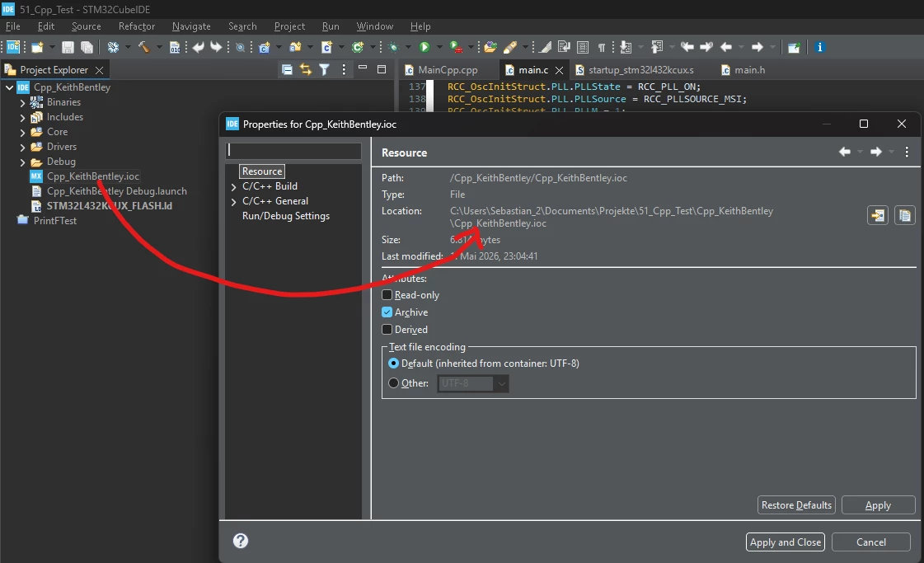
Task: Open Properties dialog help question icon
Action: 241,541
